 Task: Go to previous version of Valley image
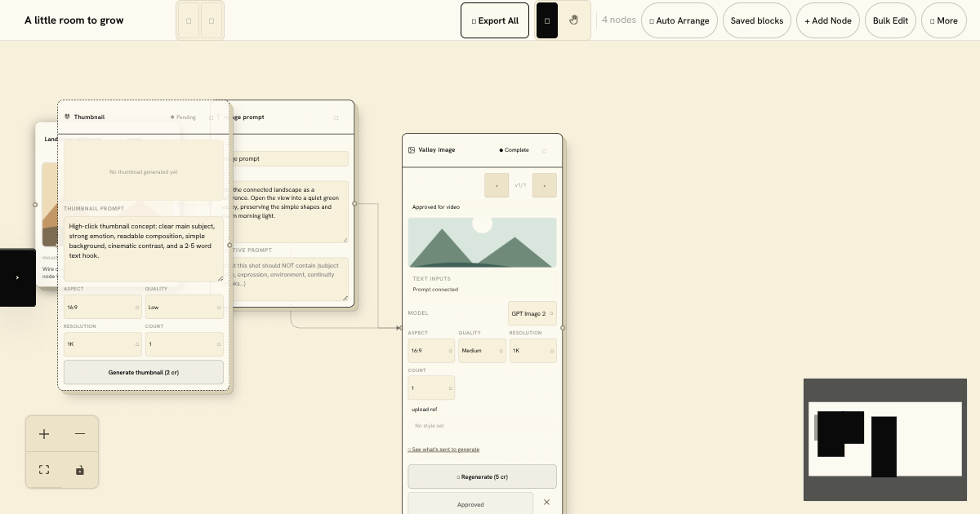pos(497,185)
